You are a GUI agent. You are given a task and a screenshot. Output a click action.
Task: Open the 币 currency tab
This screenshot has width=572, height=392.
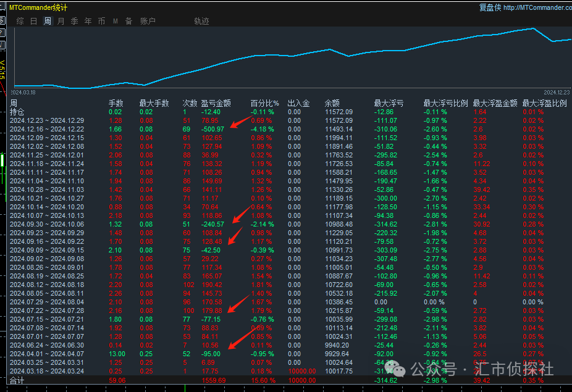pos(101,21)
